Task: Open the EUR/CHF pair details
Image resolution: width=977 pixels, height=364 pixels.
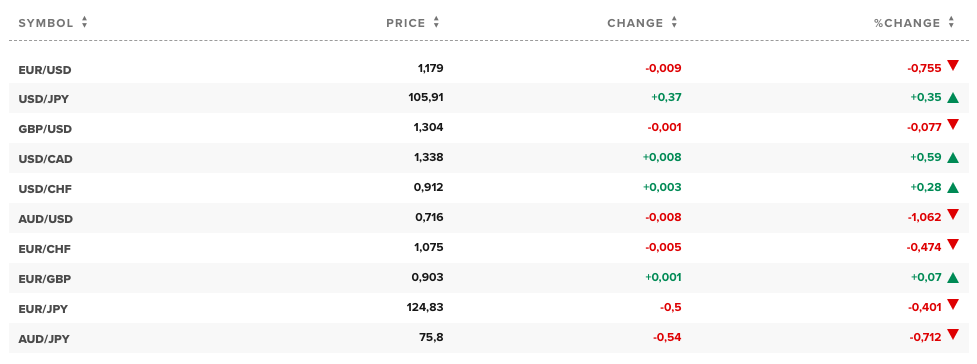Action: click(45, 249)
